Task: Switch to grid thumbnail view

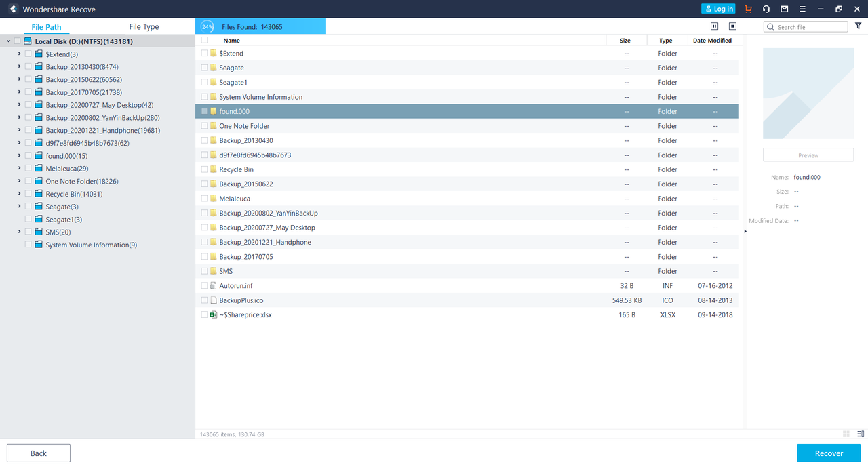Action: click(x=846, y=434)
